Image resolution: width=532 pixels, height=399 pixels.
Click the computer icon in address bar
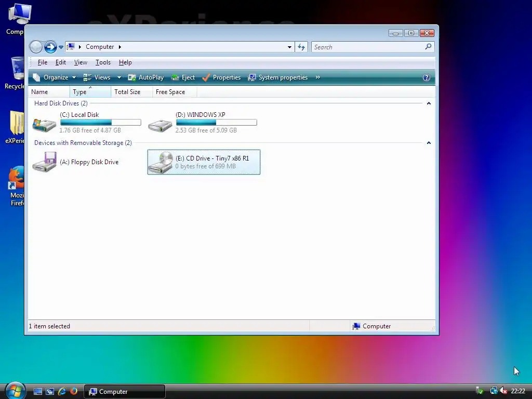click(71, 46)
